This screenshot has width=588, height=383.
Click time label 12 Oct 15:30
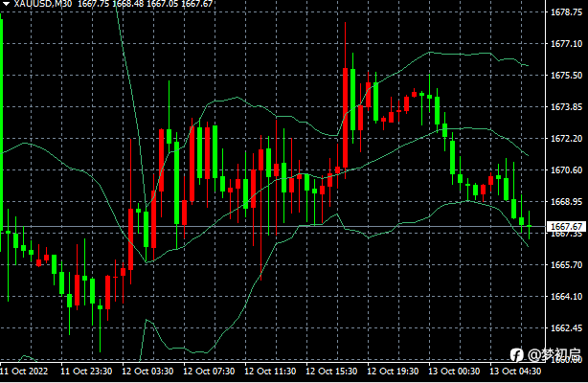pos(331,372)
